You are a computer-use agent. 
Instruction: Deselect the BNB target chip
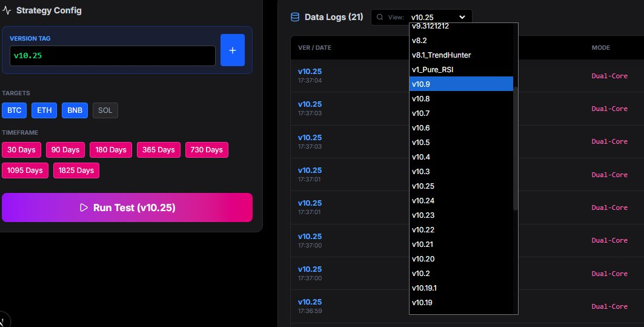75,110
